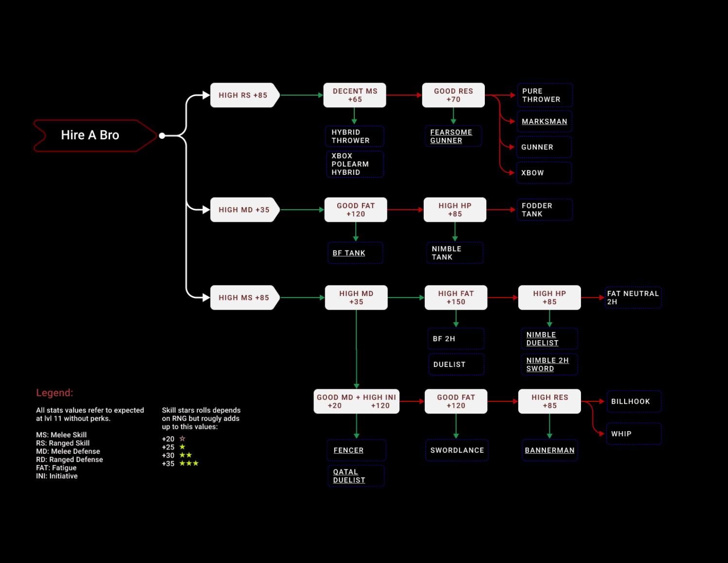The image size is (728, 563).
Task: Select the FAT NEUTRAL 2H box
Action: 633,297
